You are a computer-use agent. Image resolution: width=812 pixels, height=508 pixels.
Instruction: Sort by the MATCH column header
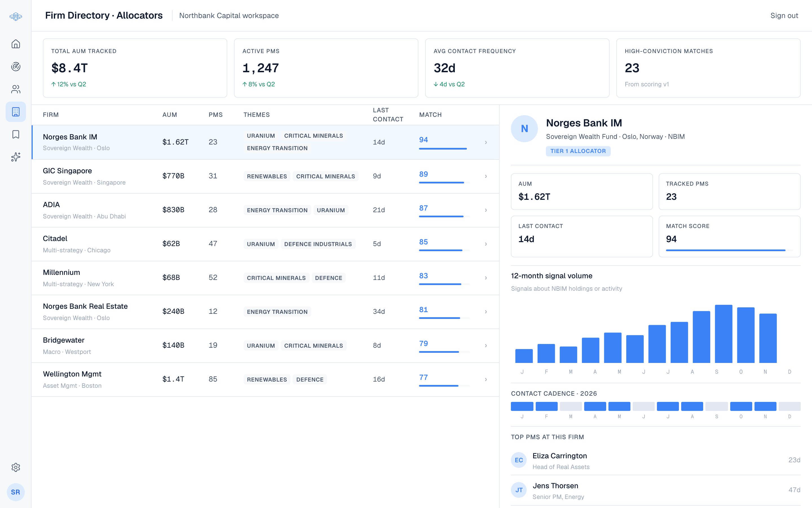pos(431,115)
